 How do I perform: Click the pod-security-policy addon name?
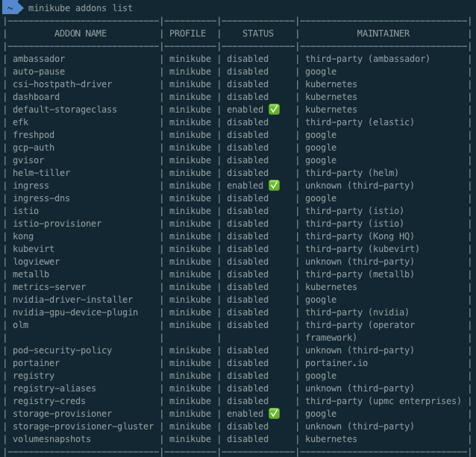pyautogui.click(x=62, y=350)
